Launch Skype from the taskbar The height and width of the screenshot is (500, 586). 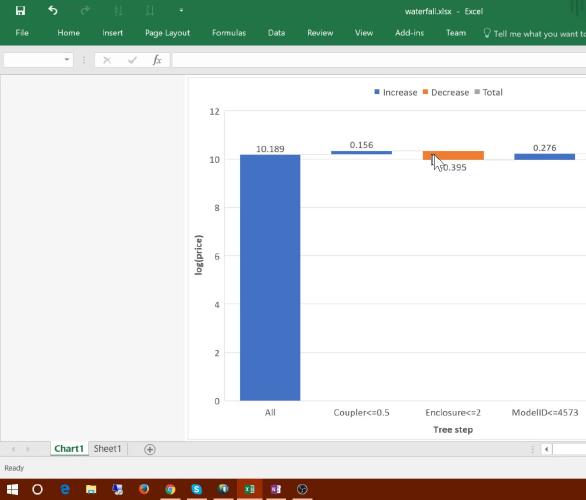pos(197,489)
